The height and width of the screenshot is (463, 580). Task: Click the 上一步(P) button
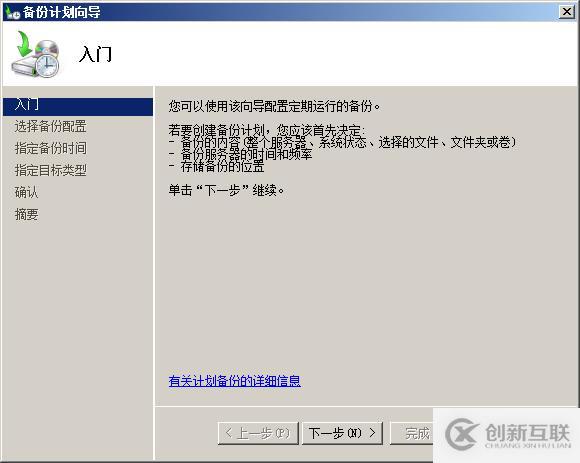(x=258, y=433)
